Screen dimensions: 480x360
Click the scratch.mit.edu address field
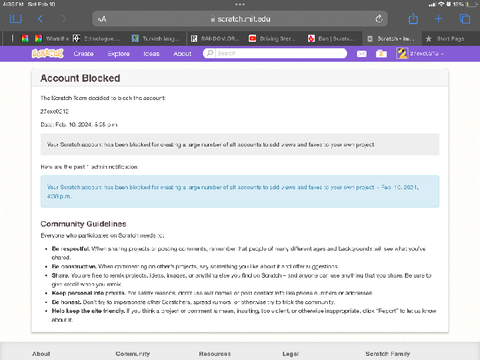click(x=240, y=19)
